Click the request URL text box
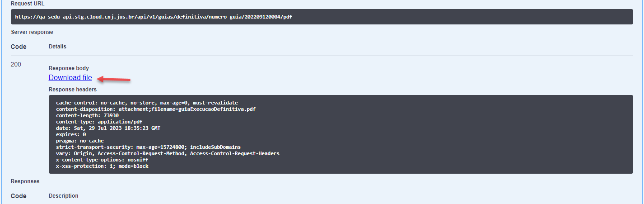 322,17
